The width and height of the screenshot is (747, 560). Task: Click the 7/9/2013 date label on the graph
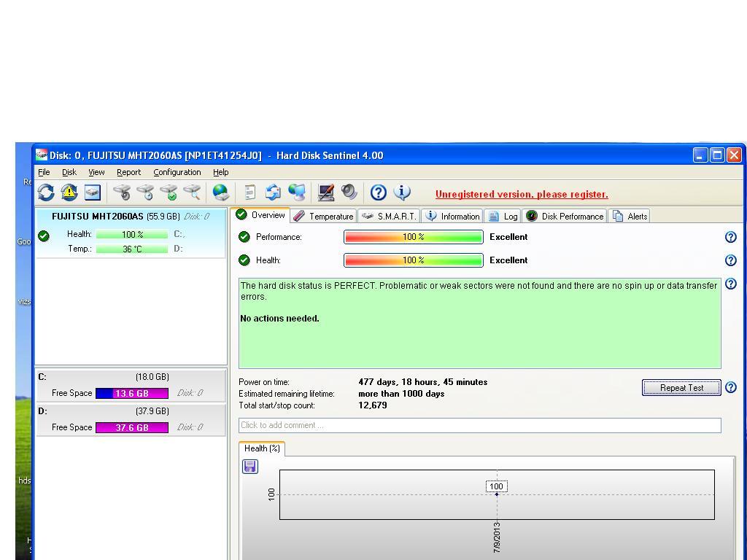coord(497,537)
